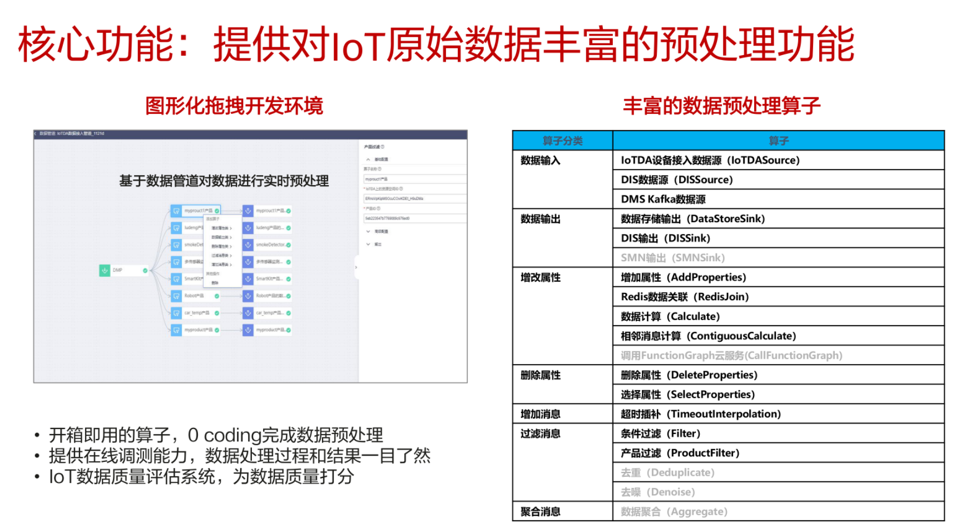Click the purple output icon on smokeDetector node

pos(248,246)
